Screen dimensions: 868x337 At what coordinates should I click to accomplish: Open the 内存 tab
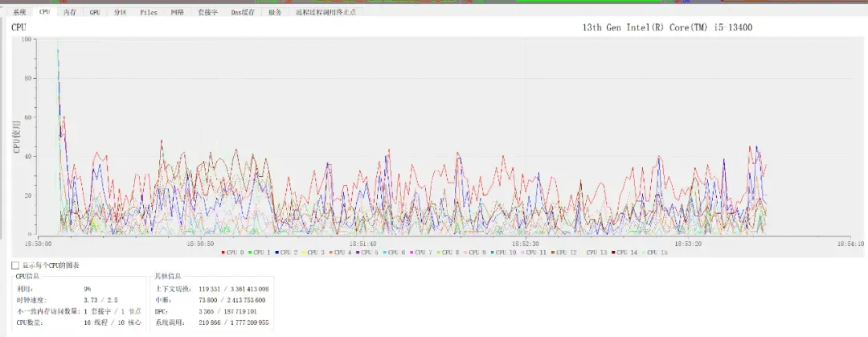(x=70, y=12)
